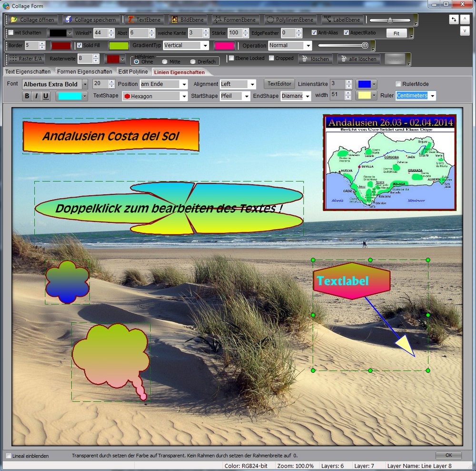Toggle the Anti-Alias checkbox

tap(314, 33)
